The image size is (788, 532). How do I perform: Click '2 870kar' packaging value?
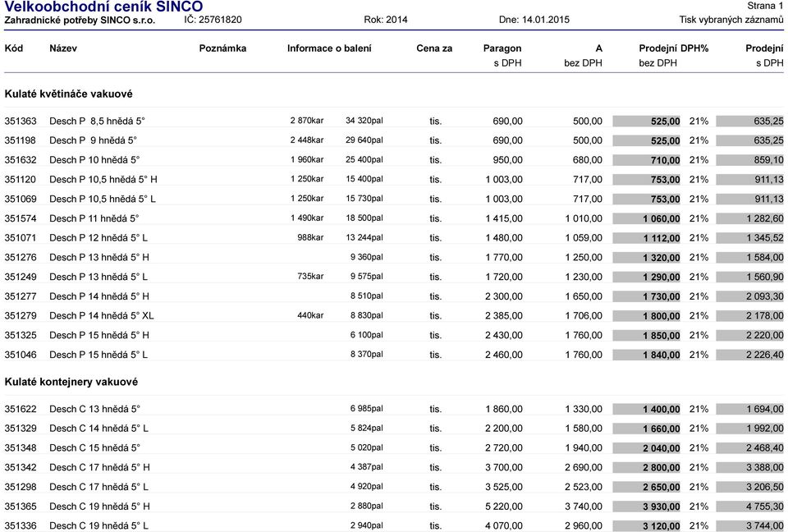[x=306, y=121]
